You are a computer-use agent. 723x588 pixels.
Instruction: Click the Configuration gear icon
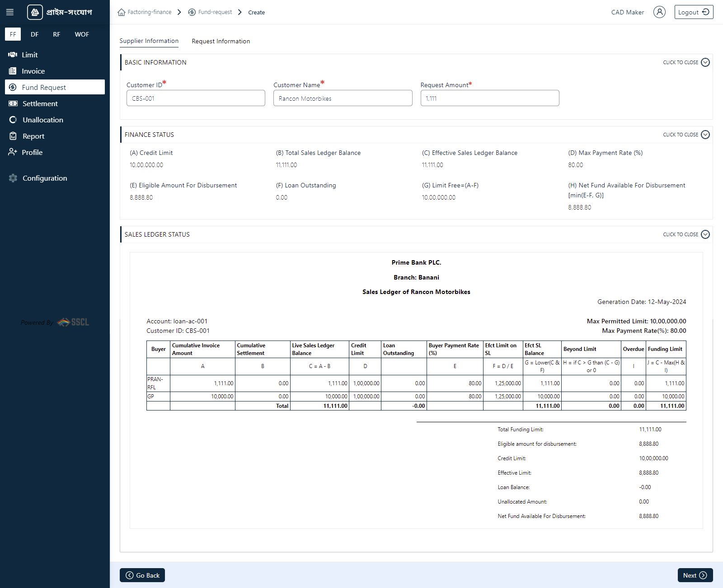pyautogui.click(x=13, y=178)
